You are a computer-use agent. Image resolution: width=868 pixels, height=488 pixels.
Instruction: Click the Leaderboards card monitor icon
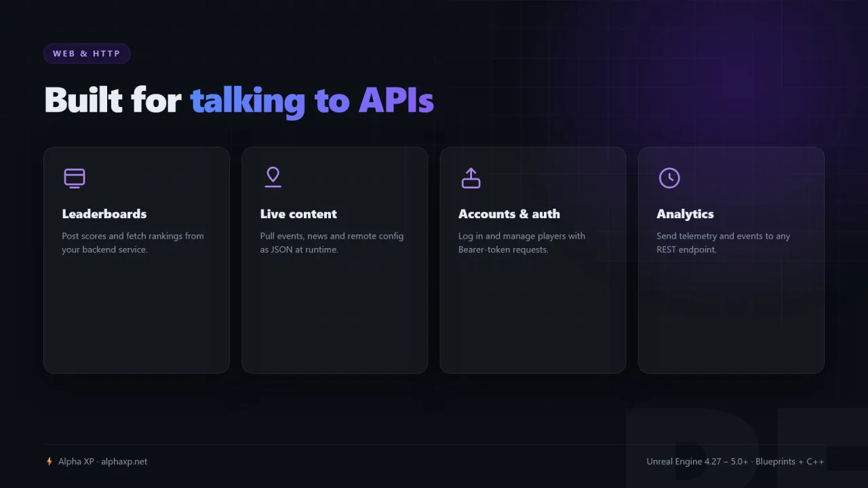pos(75,178)
